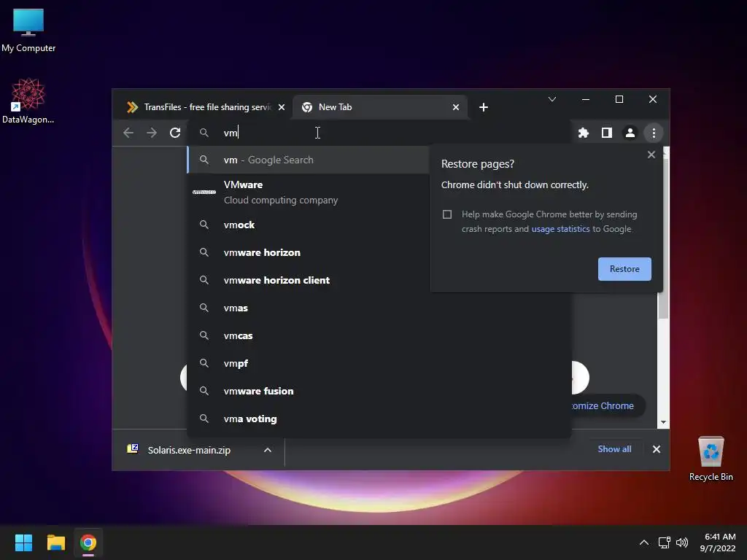Click the address bar text field
This screenshot has width=747, height=560.
pyautogui.click(x=381, y=133)
